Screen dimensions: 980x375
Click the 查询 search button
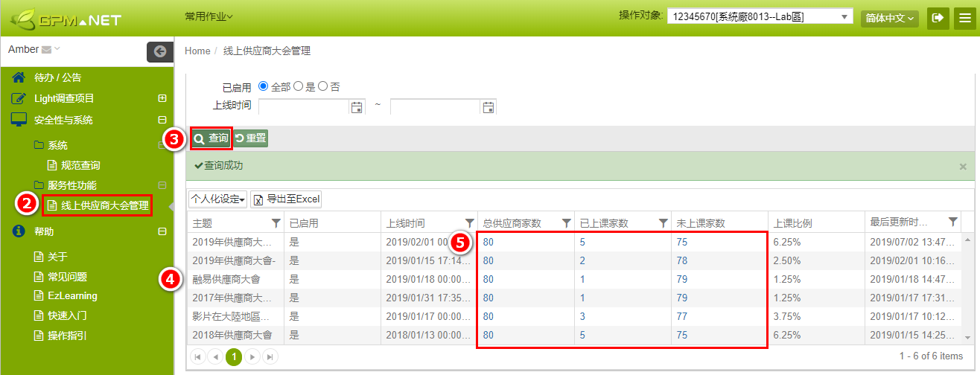pos(211,138)
